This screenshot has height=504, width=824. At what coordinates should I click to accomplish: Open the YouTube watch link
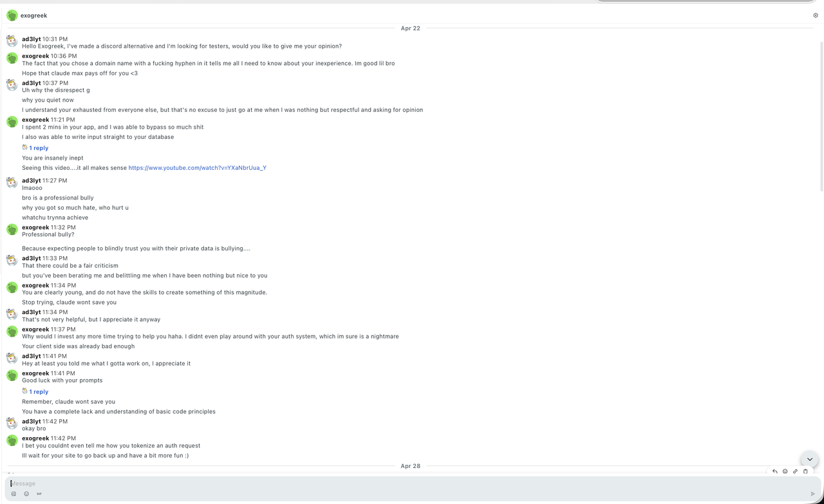197,168
